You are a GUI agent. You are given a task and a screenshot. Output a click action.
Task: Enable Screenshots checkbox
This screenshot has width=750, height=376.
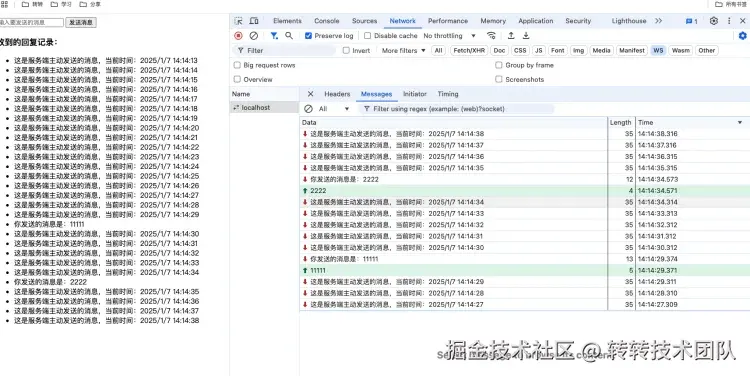click(499, 79)
